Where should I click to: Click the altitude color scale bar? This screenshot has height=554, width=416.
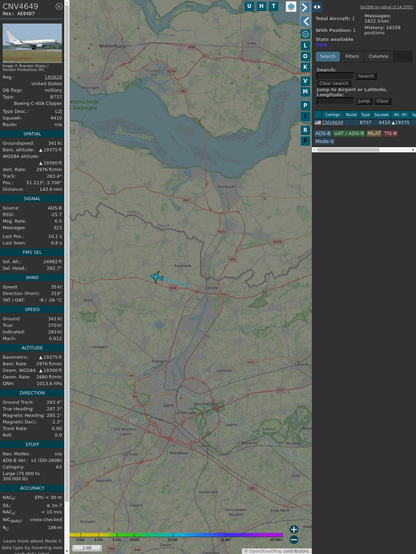pos(176,535)
